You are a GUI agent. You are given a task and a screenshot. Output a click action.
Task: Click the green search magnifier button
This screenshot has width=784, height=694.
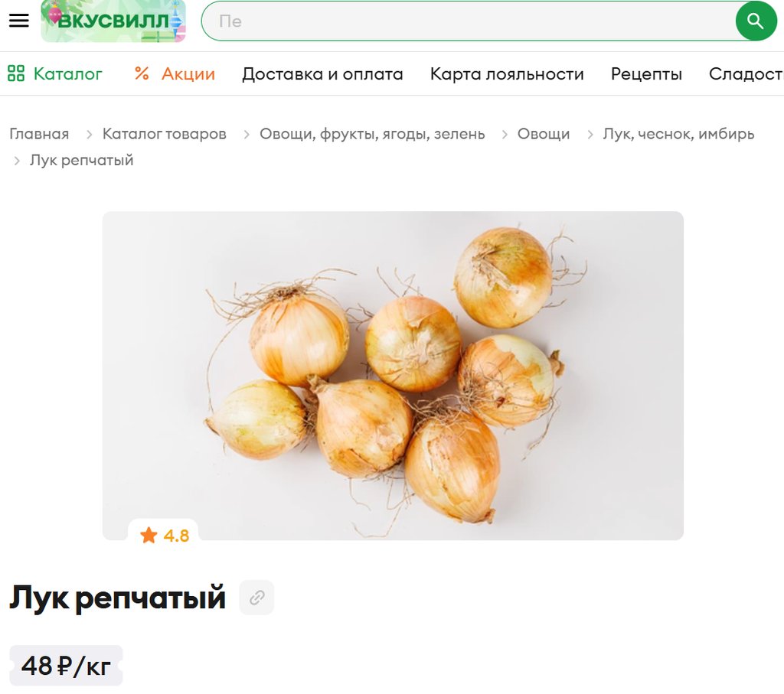(756, 21)
